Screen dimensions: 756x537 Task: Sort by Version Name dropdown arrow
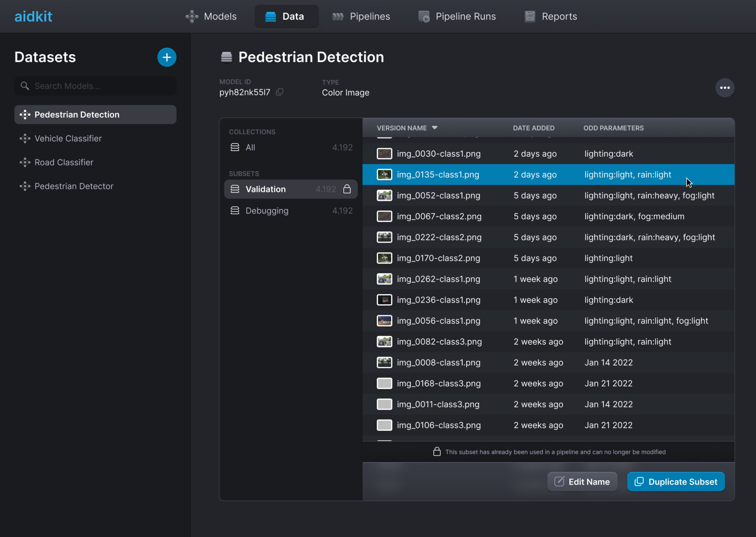435,128
